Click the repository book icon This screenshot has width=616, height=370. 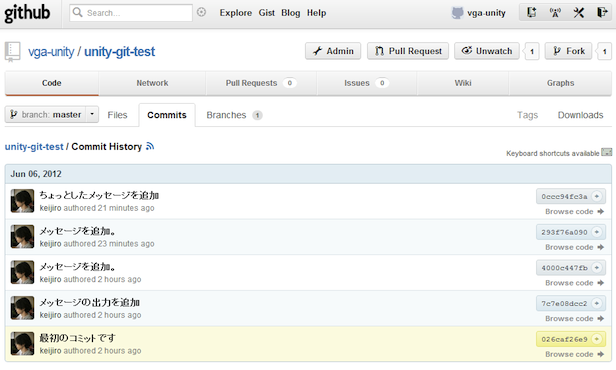click(12, 51)
